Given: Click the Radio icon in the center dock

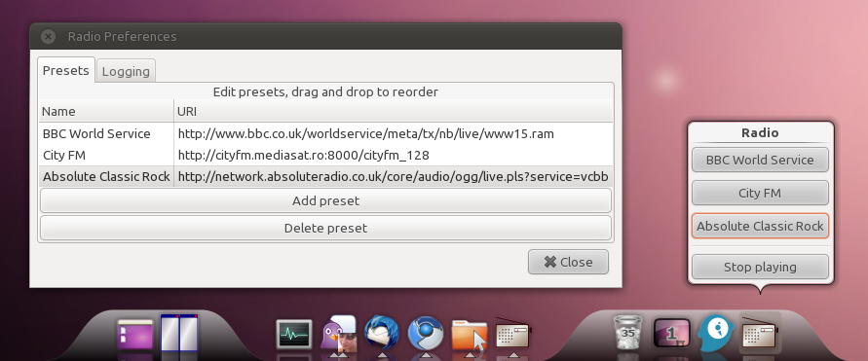Looking at the screenshot, I should tap(513, 333).
